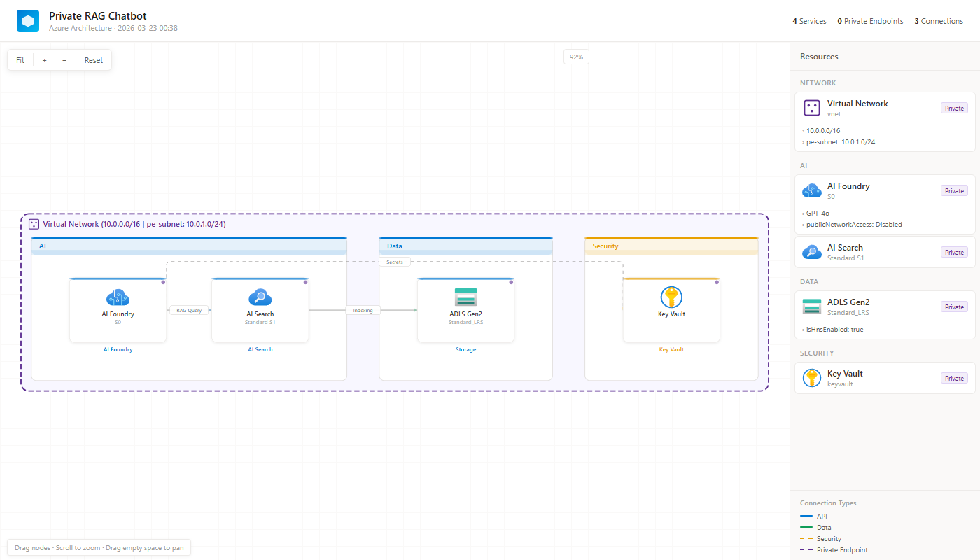The height and width of the screenshot is (560, 980).
Task: Click the AI Search icon in Resources panel
Action: (x=812, y=252)
